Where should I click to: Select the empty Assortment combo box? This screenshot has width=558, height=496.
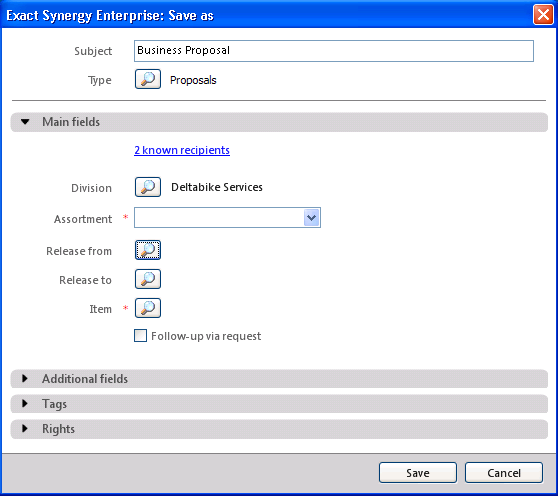pos(227,217)
